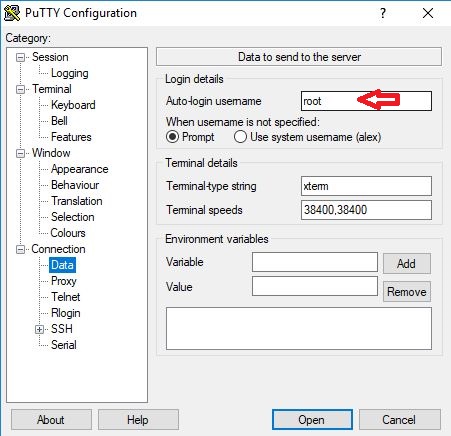The image size is (451, 436).
Task: Expand the SSH tree node
Action: point(39,329)
